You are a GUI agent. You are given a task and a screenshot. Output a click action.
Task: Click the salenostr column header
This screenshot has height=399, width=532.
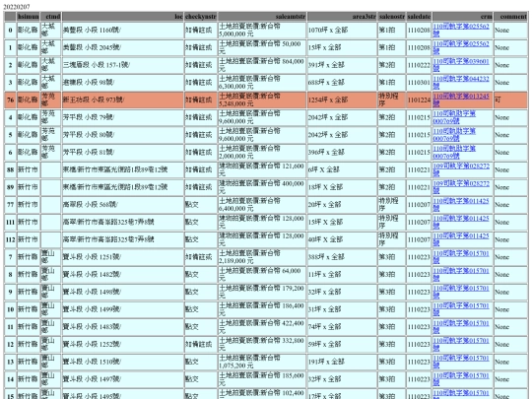(x=391, y=17)
